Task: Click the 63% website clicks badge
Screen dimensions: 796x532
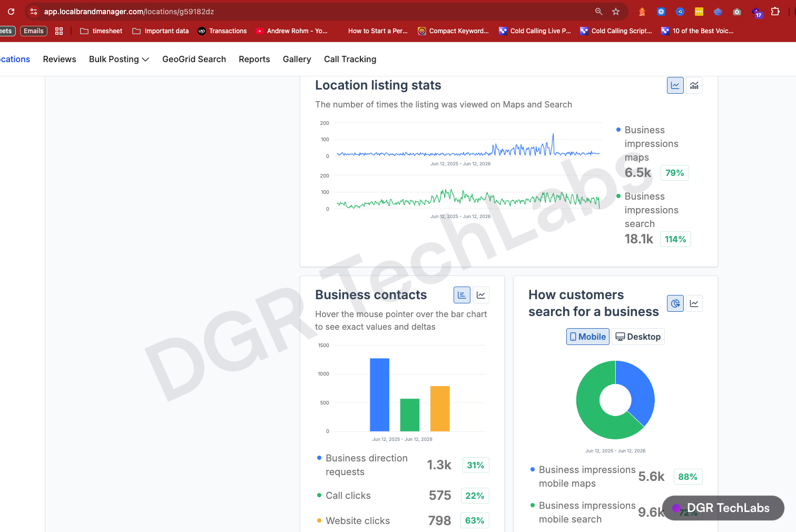Action: tap(475, 520)
